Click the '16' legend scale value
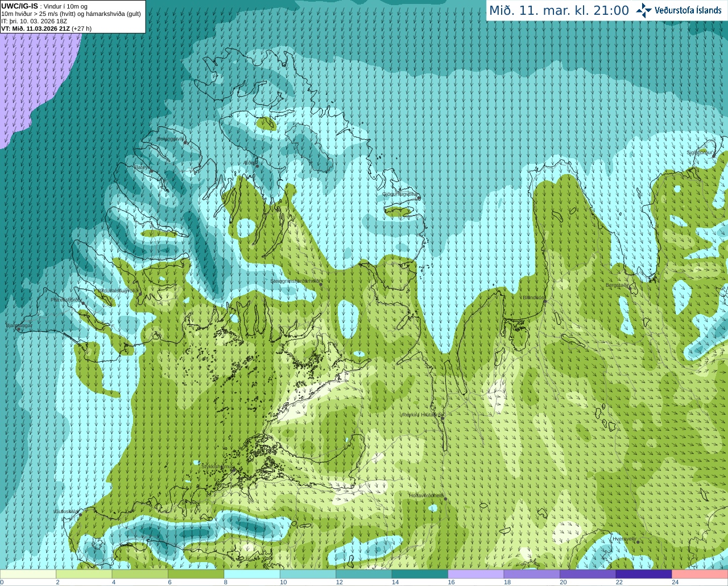 coord(451,582)
